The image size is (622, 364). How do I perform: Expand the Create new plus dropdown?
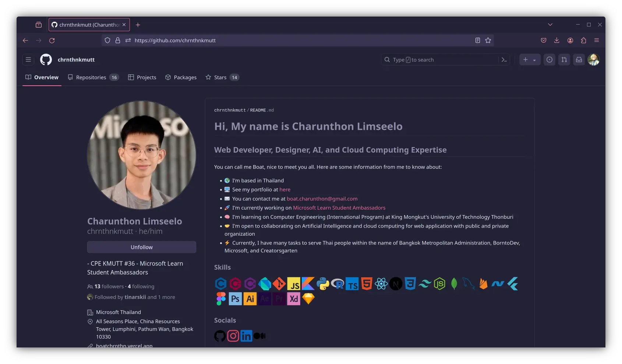click(530, 60)
